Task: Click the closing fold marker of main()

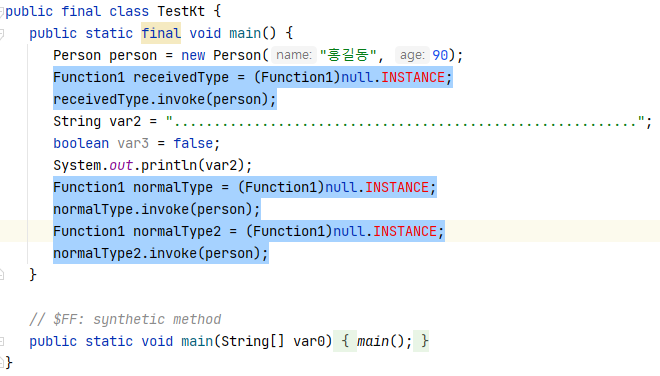Action: (x=2, y=275)
